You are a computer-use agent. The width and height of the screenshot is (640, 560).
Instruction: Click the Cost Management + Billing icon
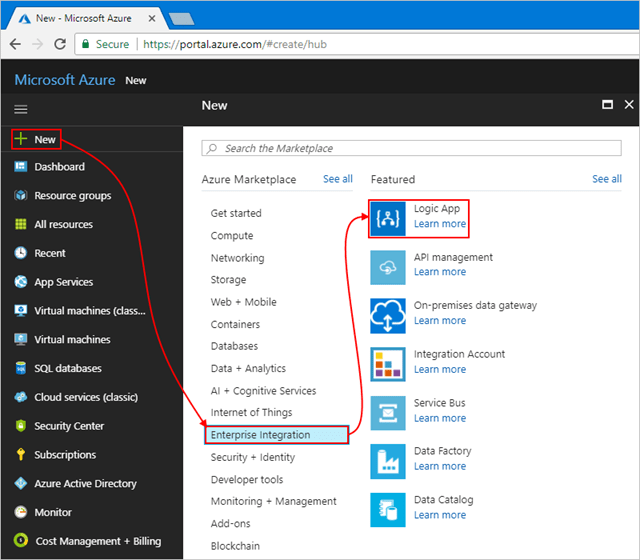point(20,540)
